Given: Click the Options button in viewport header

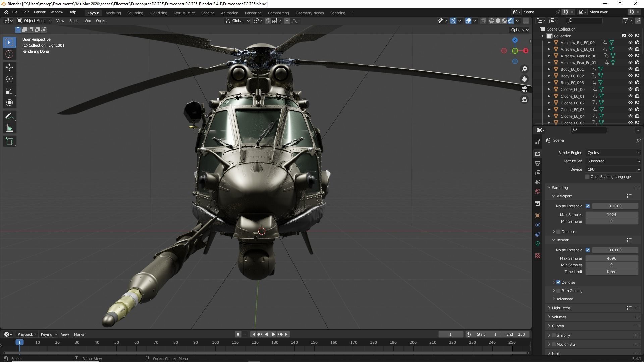Looking at the screenshot, I should (x=519, y=30).
